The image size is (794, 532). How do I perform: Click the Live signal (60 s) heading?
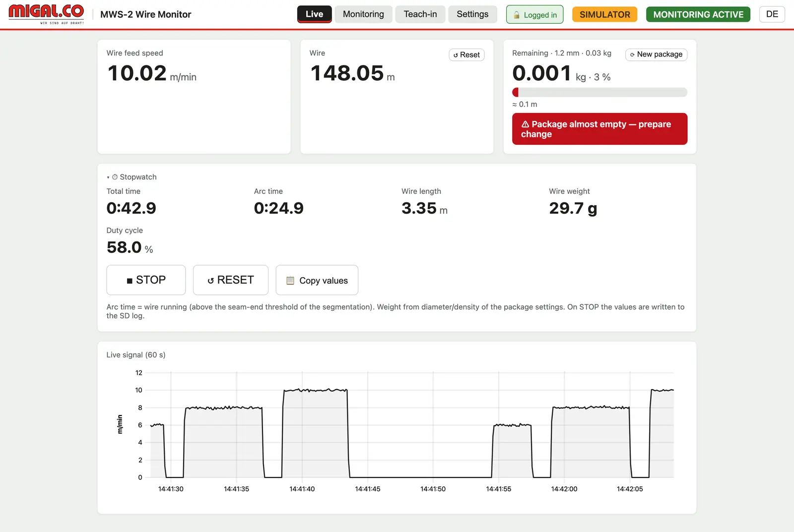click(x=136, y=355)
